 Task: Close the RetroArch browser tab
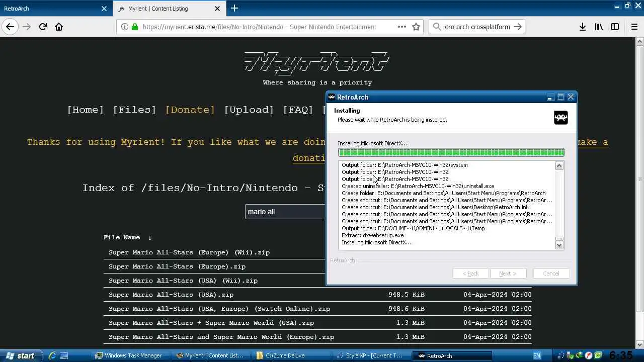pyautogui.click(x=104, y=9)
